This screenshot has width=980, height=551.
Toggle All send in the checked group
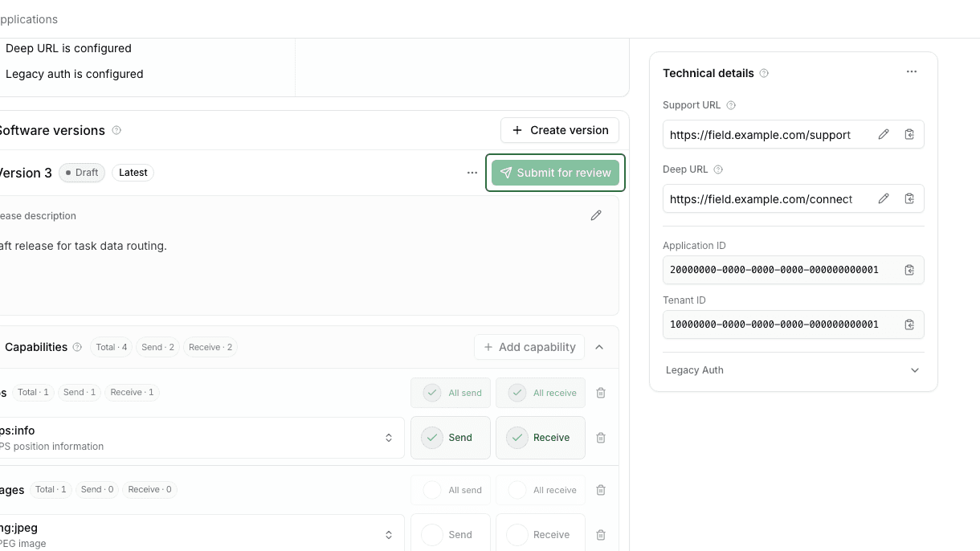pyautogui.click(x=451, y=393)
